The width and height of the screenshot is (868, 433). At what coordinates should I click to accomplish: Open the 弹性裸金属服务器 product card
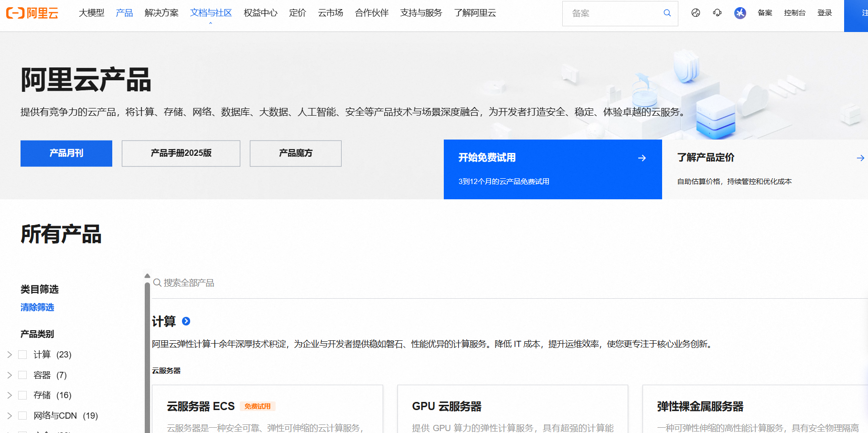(755, 409)
